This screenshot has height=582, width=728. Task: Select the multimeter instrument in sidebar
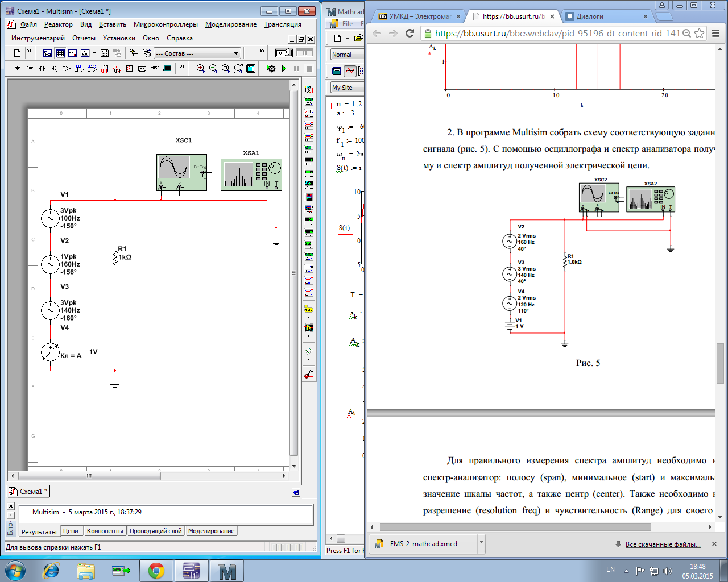coord(309,90)
